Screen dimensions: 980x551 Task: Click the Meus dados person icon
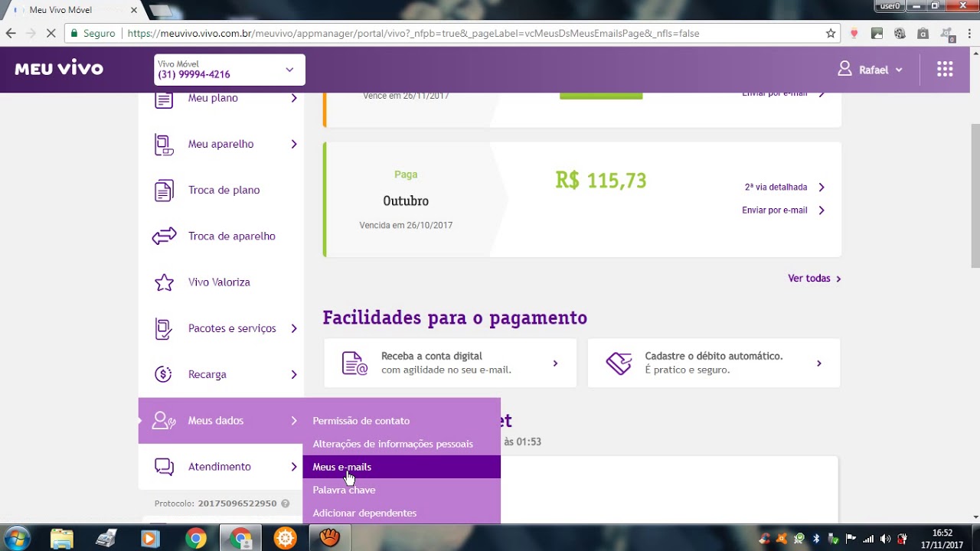click(x=164, y=420)
